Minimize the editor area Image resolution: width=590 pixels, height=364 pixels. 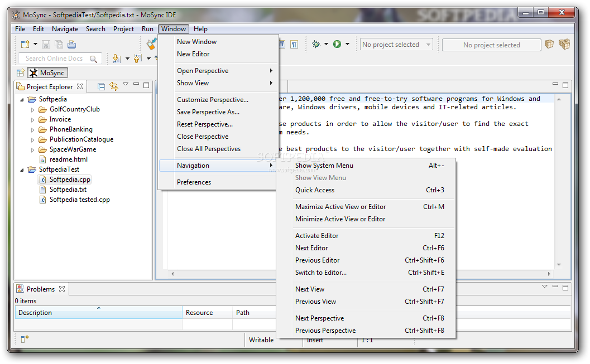coord(555,84)
